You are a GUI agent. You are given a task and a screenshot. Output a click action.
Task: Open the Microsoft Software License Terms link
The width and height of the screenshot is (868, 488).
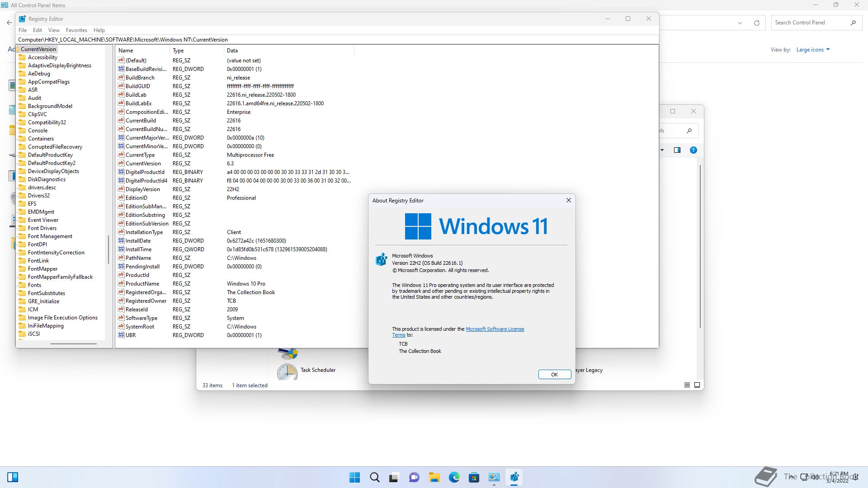coord(495,329)
